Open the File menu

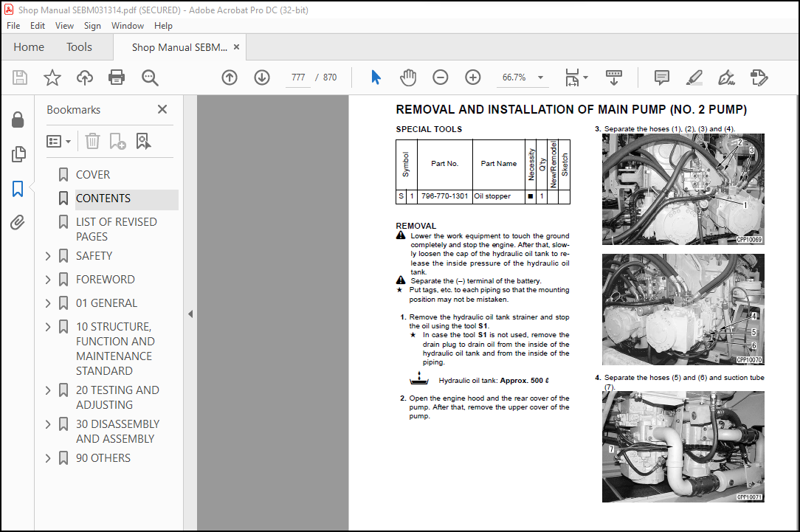pyautogui.click(x=13, y=26)
